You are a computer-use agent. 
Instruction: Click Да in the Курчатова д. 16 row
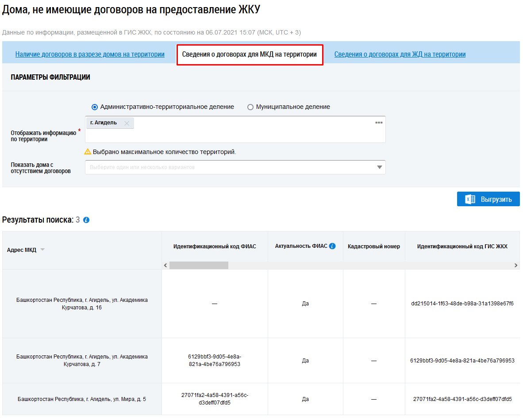(305, 304)
